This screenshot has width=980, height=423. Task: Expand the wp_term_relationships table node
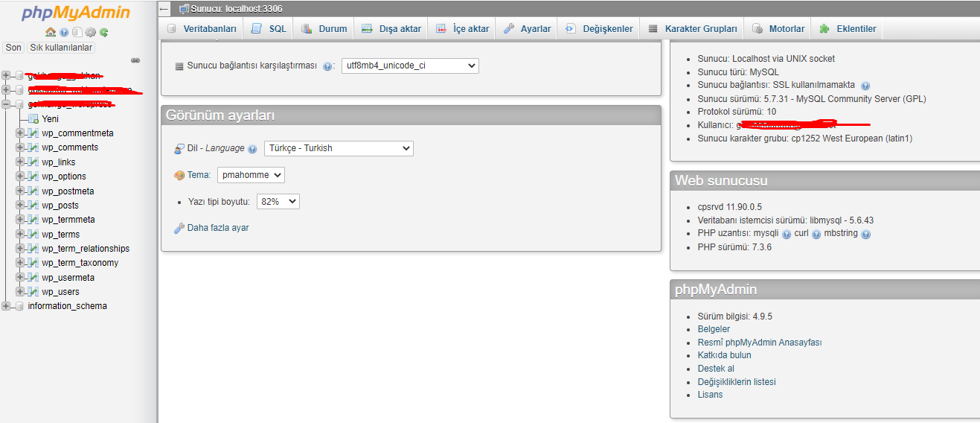click(20, 249)
